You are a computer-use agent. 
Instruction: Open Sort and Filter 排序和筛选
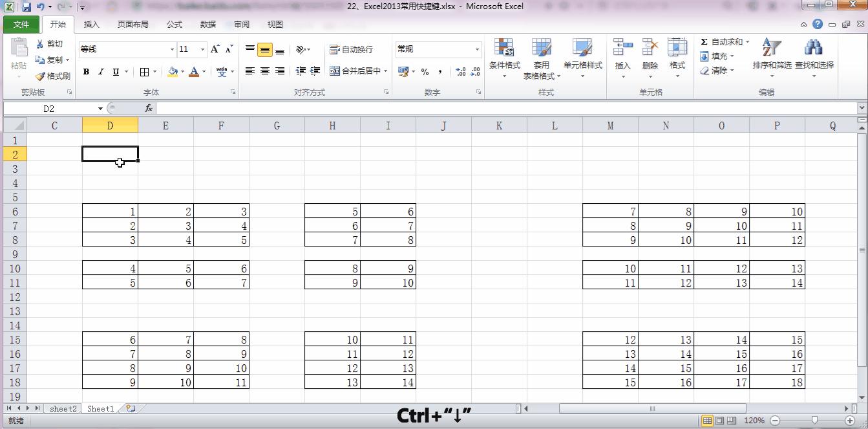pyautogui.click(x=772, y=58)
